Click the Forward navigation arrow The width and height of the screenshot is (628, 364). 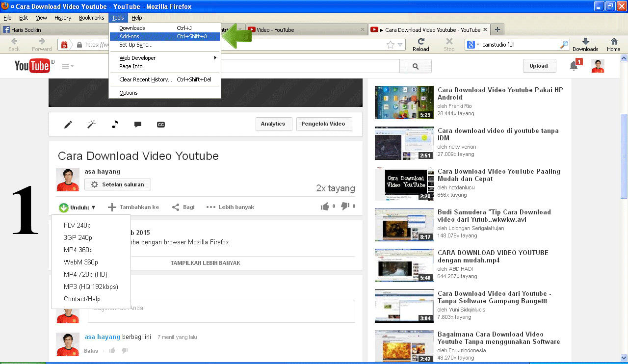pos(42,45)
